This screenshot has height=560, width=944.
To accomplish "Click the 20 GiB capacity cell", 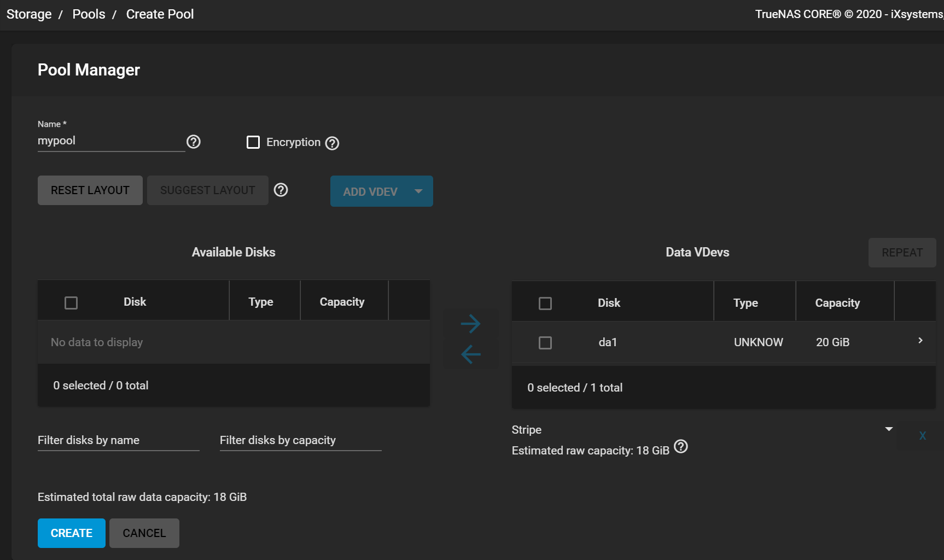I will (833, 342).
